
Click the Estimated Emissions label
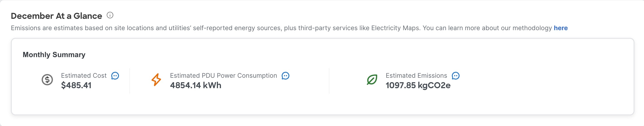[x=416, y=75]
